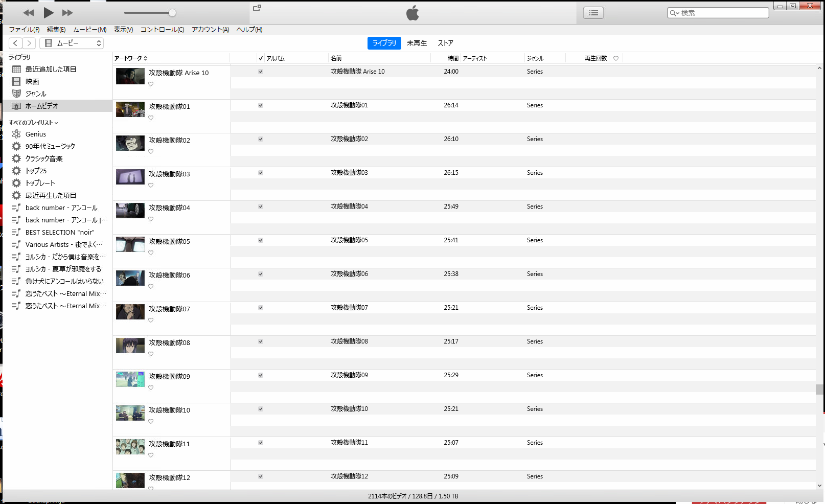Go forward with the right arrow button
The width and height of the screenshot is (825, 504).
(x=29, y=43)
